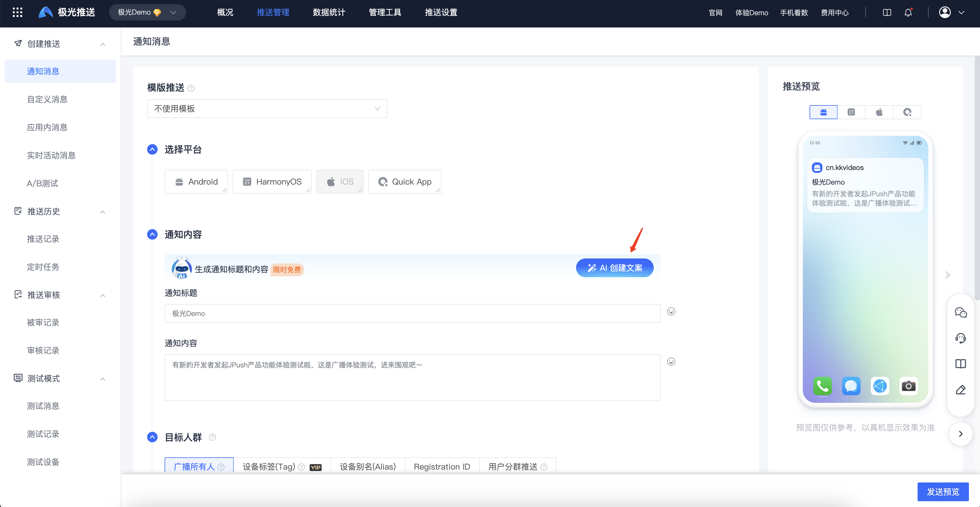The height and width of the screenshot is (507, 980).
Task: Click the camera app icon in preview
Action: pyautogui.click(x=908, y=386)
